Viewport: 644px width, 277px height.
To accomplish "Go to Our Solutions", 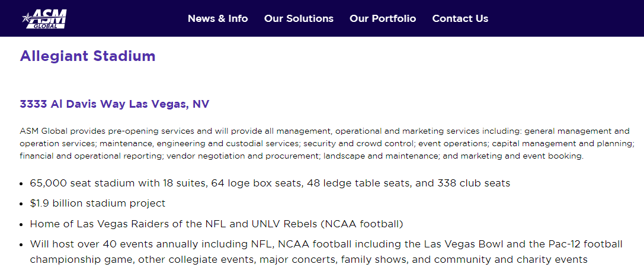I will (x=299, y=18).
